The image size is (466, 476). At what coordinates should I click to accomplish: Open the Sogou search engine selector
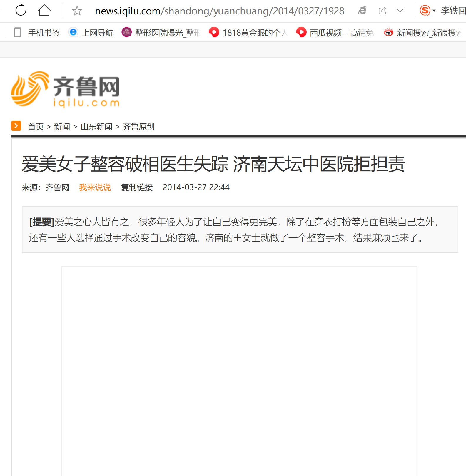tap(427, 11)
